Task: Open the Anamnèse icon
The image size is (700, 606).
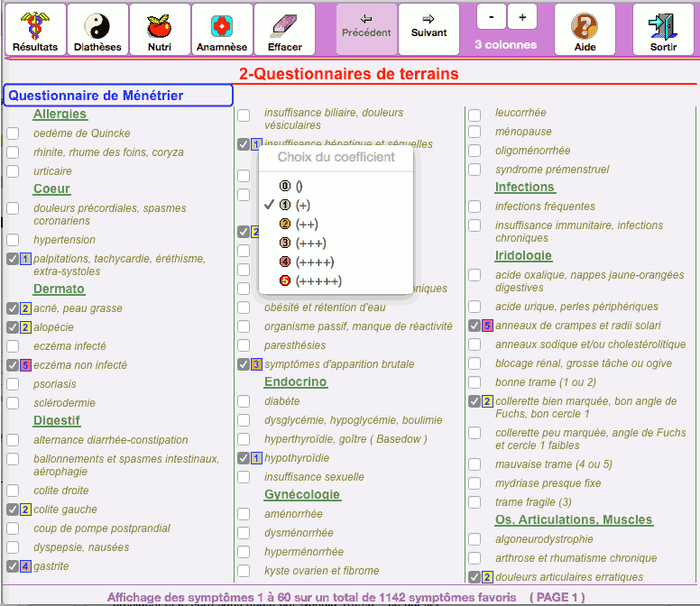Action: click(222, 30)
